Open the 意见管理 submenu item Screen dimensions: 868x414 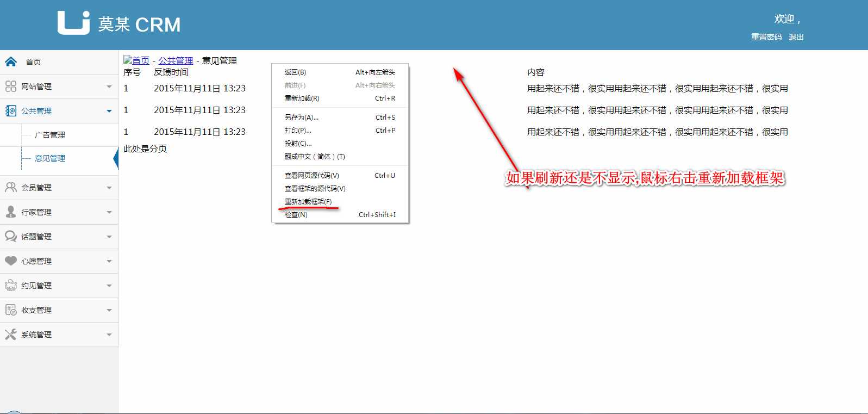click(x=50, y=158)
